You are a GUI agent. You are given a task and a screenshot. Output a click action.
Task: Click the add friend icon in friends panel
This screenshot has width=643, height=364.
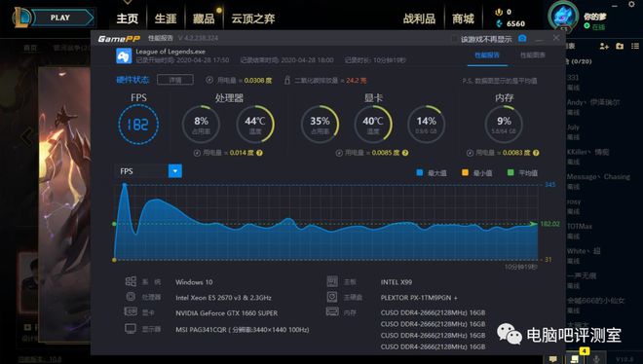tap(604, 47)
